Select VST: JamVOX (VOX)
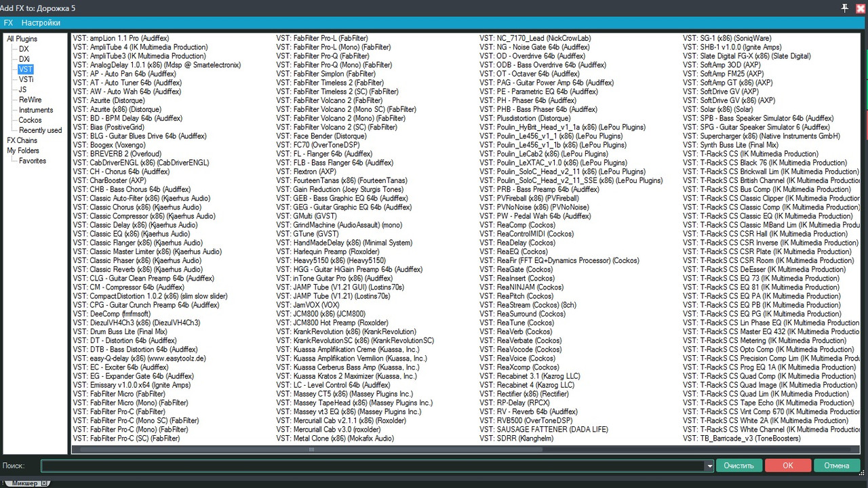The image size is (868, 488). [x=308, y=305]
